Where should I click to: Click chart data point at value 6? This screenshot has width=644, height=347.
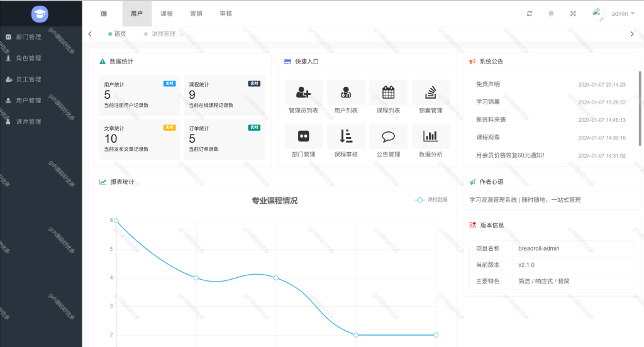coord(116,221)
